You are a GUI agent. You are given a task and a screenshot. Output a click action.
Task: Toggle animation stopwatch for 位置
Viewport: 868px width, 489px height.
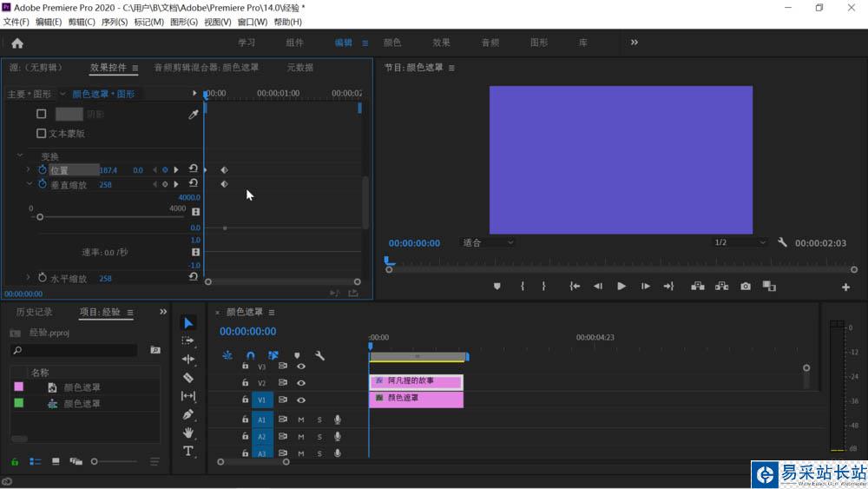click(42, 169)
